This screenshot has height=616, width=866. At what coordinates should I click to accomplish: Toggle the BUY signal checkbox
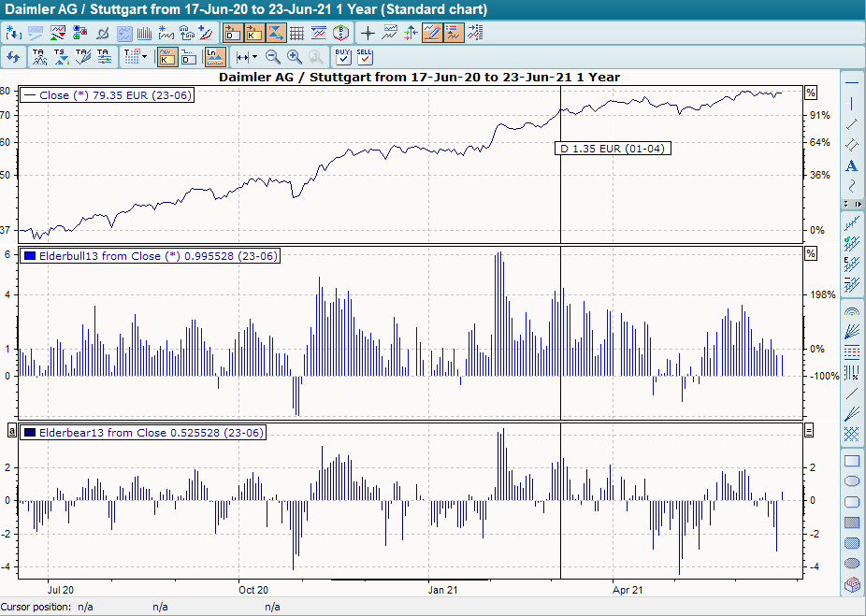click(341, 58)
